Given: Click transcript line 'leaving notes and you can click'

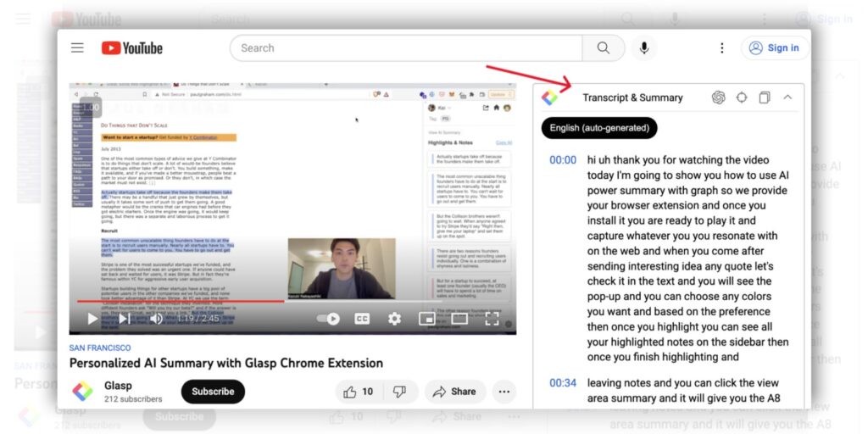Looking at the screenshot, I should coord(683,382).
